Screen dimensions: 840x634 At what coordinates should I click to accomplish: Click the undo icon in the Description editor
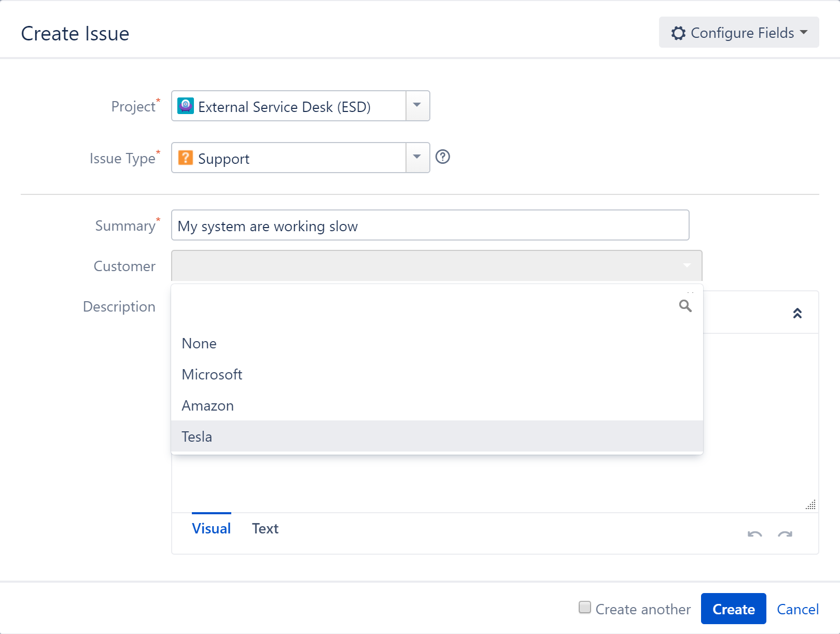click(x=755, y=534)
